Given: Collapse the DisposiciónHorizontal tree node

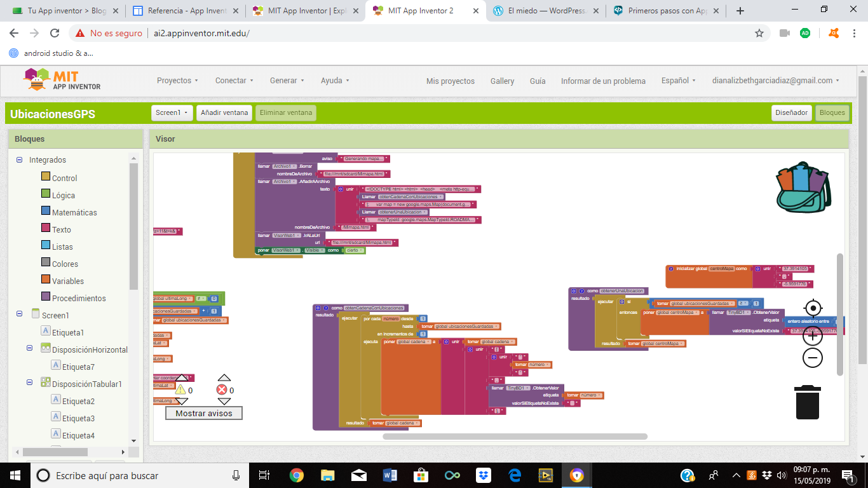Looking at the screenshot, I should click(x=30, y=349).
